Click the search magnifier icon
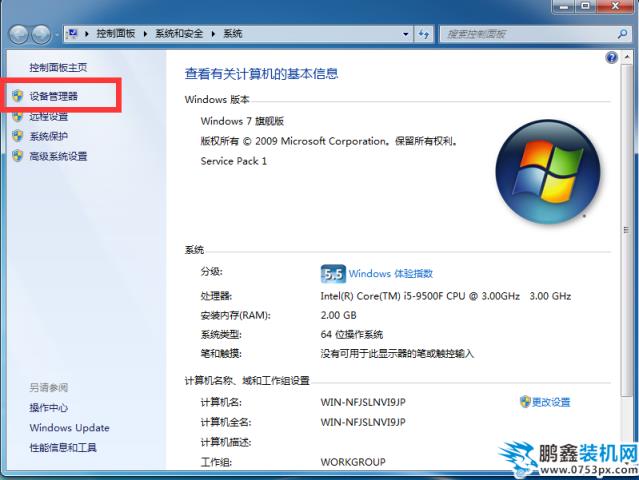 click(x=622, y=34)
